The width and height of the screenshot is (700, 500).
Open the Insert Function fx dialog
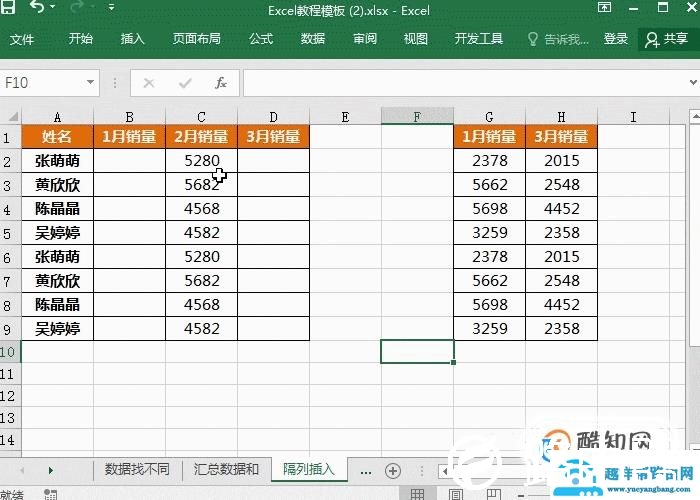point(221,83)
